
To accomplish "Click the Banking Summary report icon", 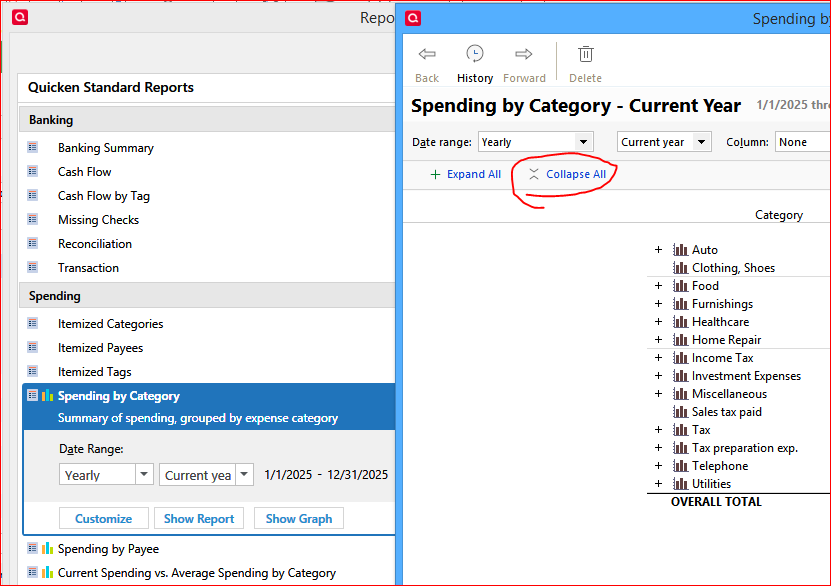I will pos(33,147).
